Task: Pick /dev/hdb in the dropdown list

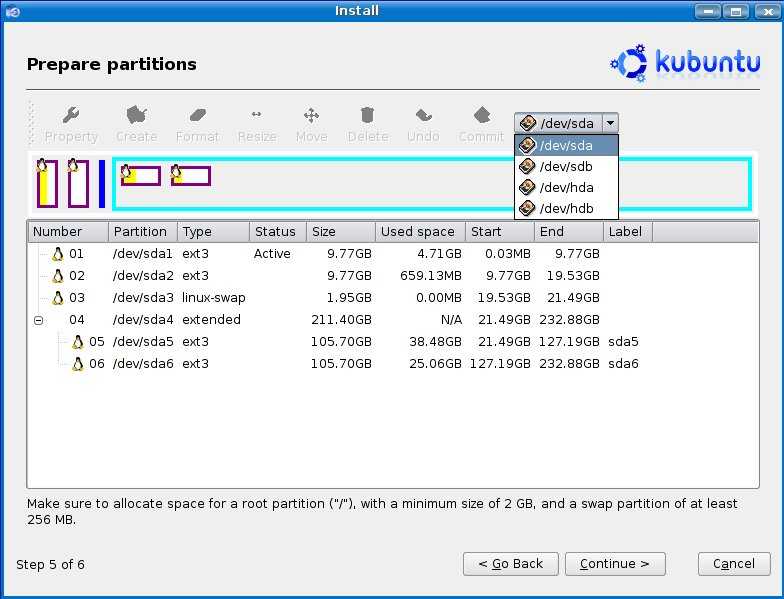Action: 566,209
